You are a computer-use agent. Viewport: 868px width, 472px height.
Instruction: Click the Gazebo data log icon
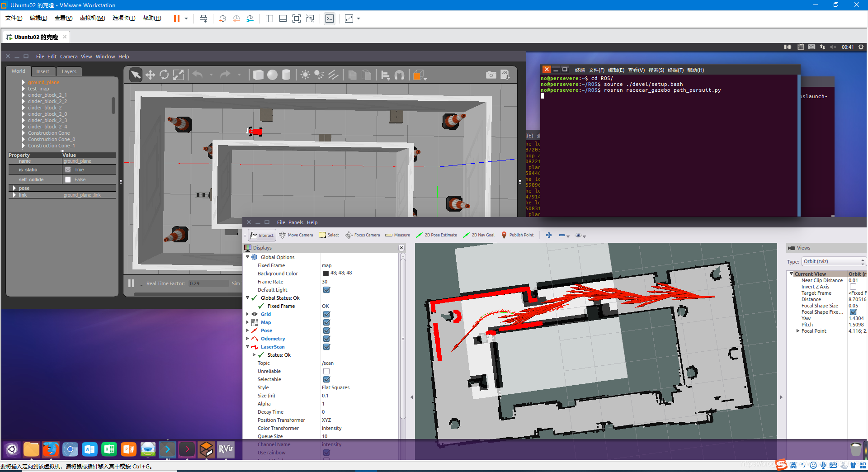505,75
